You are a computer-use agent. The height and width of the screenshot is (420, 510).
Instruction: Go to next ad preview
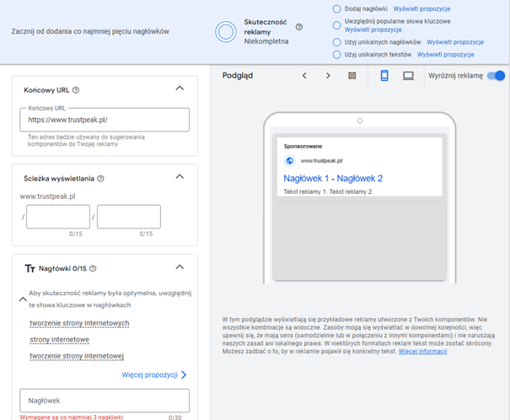click(x=328, y=76)
